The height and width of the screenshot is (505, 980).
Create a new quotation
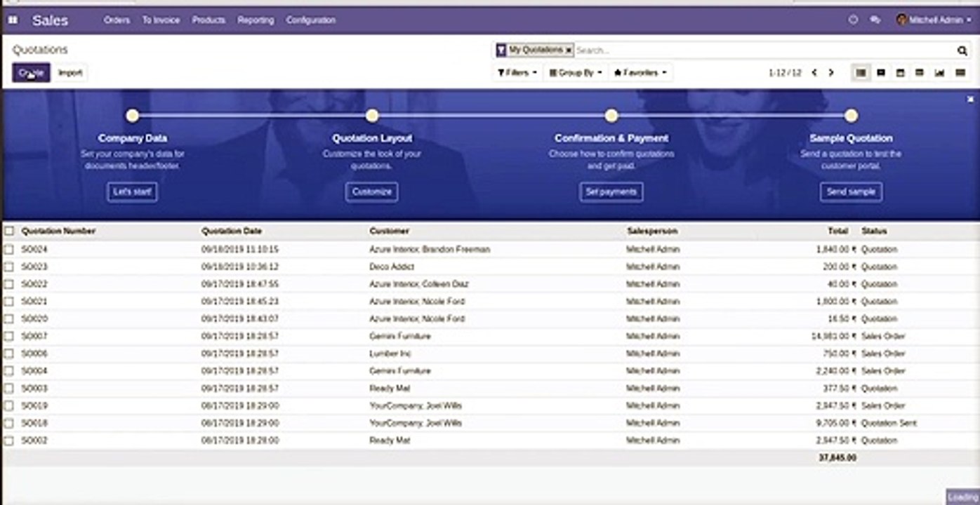(31, 73)
